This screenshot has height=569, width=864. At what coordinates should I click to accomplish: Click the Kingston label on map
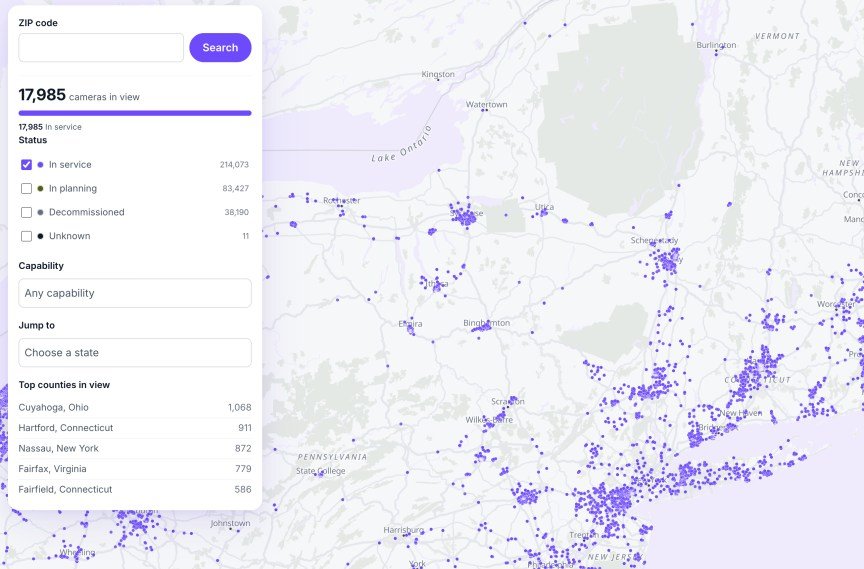point(438,74)
